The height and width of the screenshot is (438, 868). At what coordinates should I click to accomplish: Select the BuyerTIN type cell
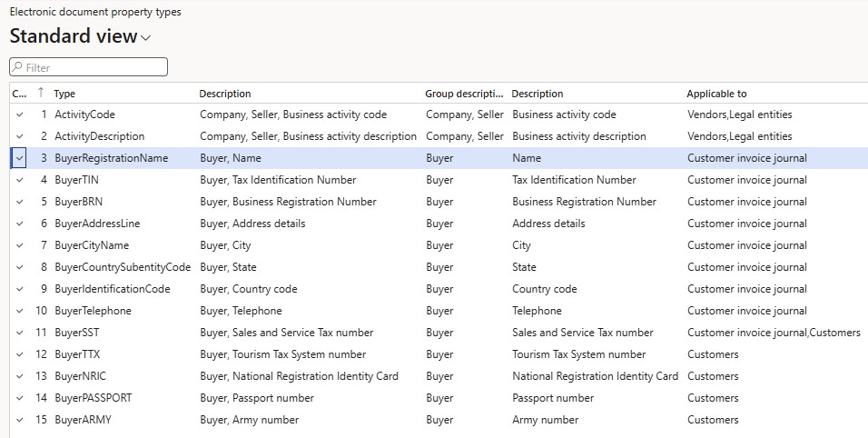(x=76, y=180)
